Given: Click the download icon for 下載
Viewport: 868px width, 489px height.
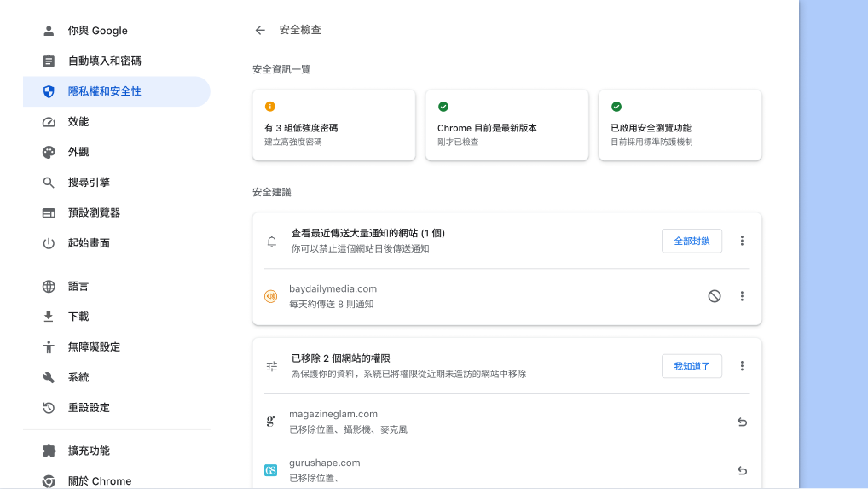Looking at the screenshot, I should (49, 317).
